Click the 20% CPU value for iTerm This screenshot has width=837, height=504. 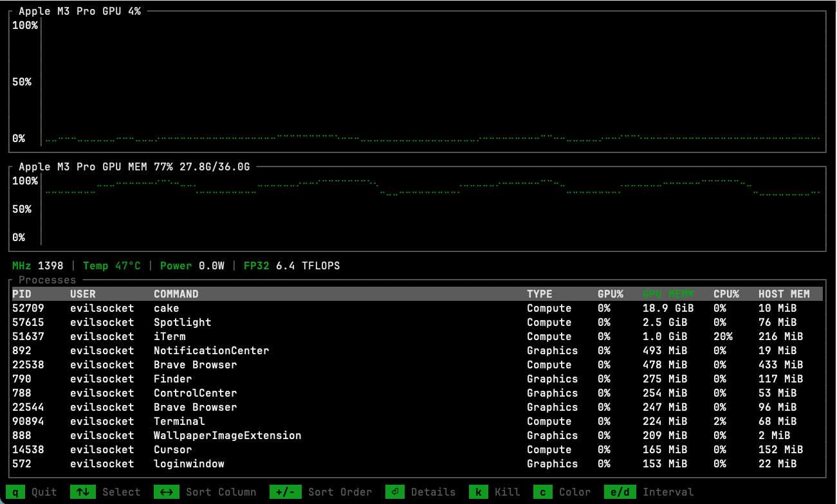(x=723, y=336)
